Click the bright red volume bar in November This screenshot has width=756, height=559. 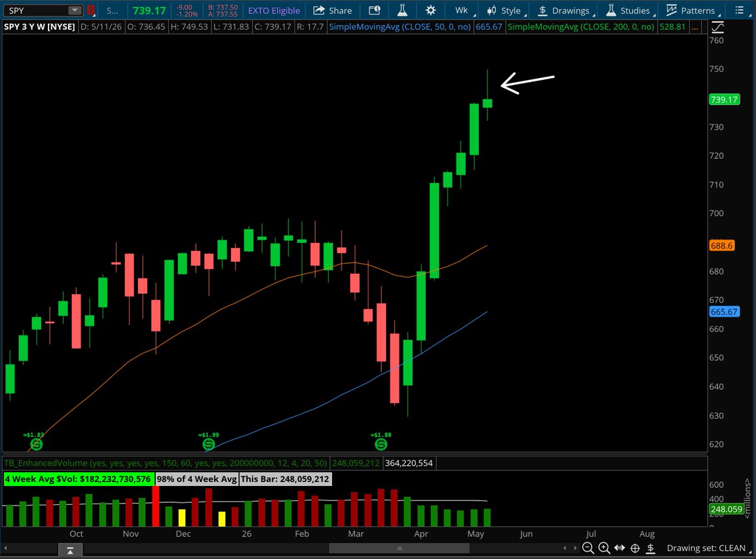(x=155, y=506)
